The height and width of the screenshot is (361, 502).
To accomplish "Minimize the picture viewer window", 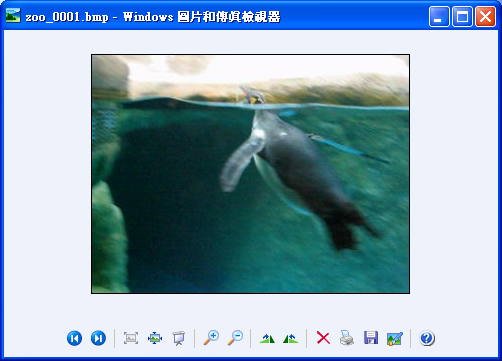I will [x=439, y=16].
